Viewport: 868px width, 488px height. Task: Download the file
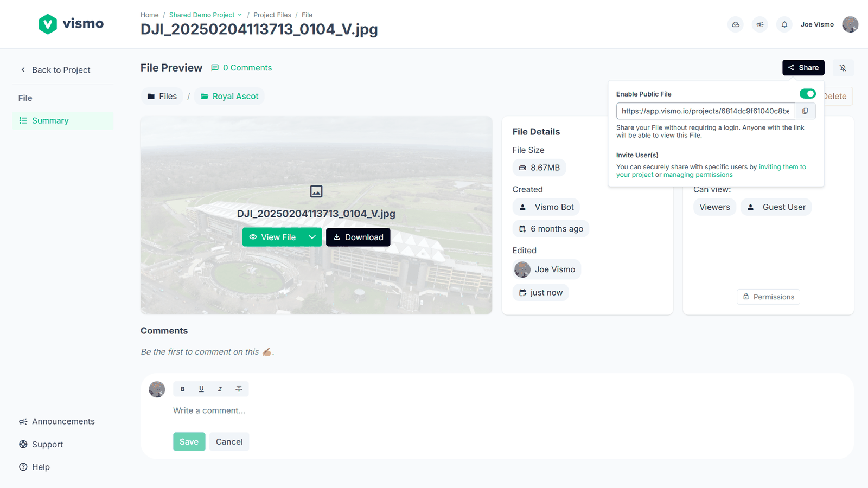tap(358, 237)
